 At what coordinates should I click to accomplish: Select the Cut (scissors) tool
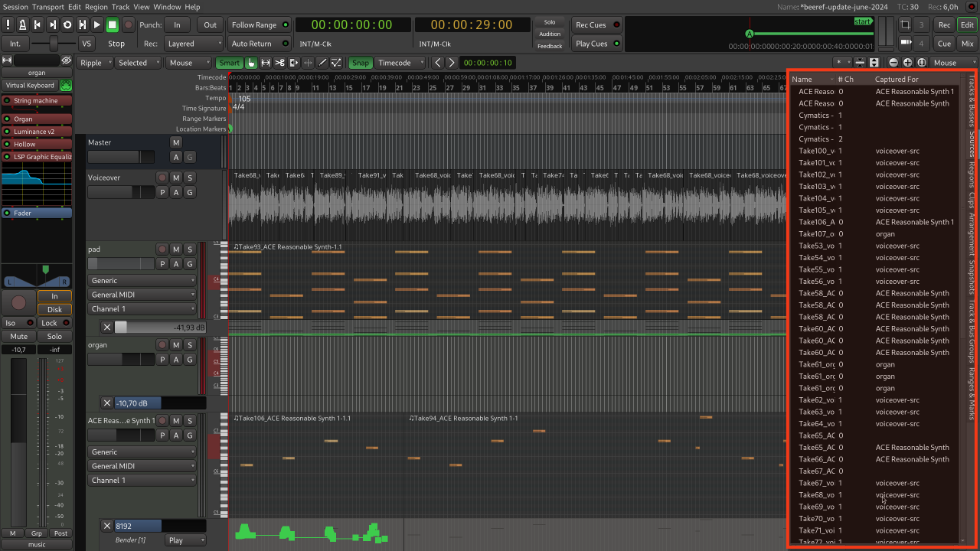(x=280, y=63)
